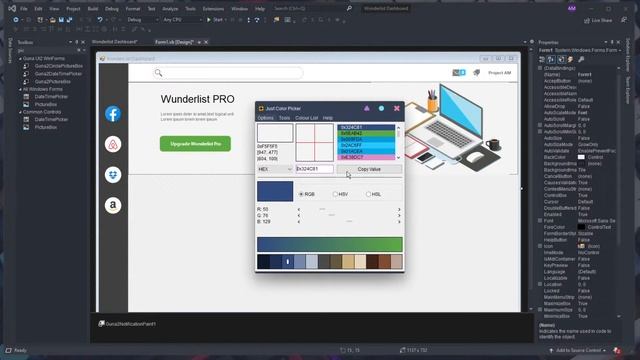Click the Start debugging button
The image size is (640, 360).
coord(215,20)
